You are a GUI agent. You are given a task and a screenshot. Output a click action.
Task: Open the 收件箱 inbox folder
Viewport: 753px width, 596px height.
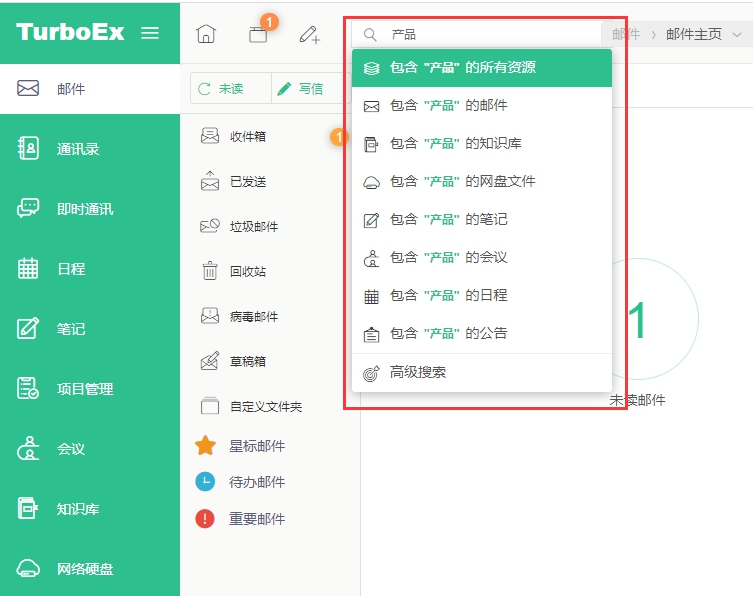pos(247,136)
